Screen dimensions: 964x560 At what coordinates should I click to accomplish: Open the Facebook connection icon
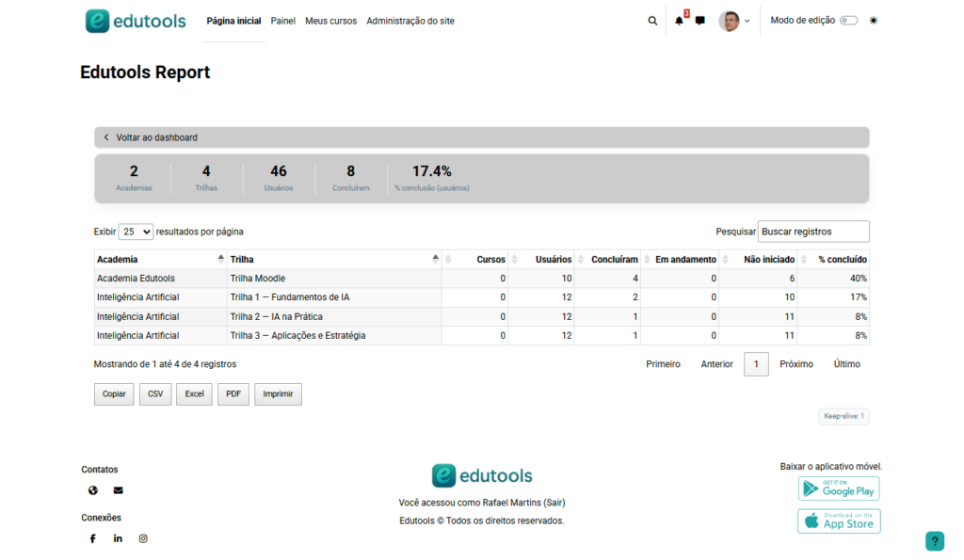[x=93, y=538]
